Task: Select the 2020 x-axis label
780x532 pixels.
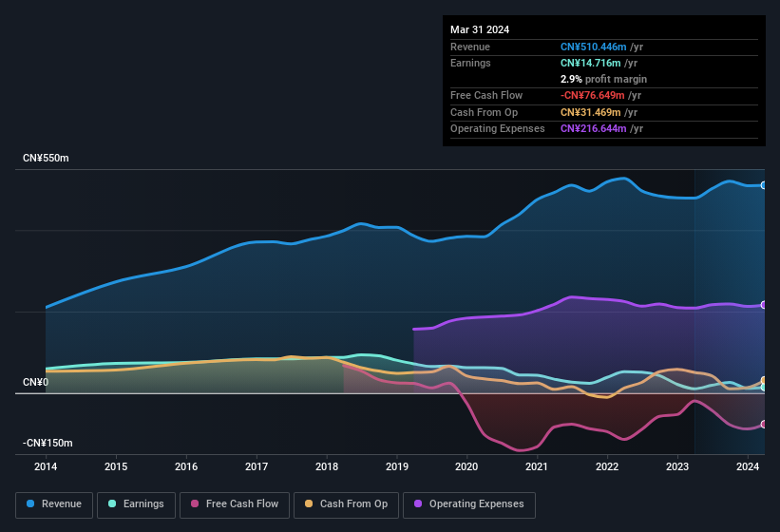Action: (x=466, y=466)
